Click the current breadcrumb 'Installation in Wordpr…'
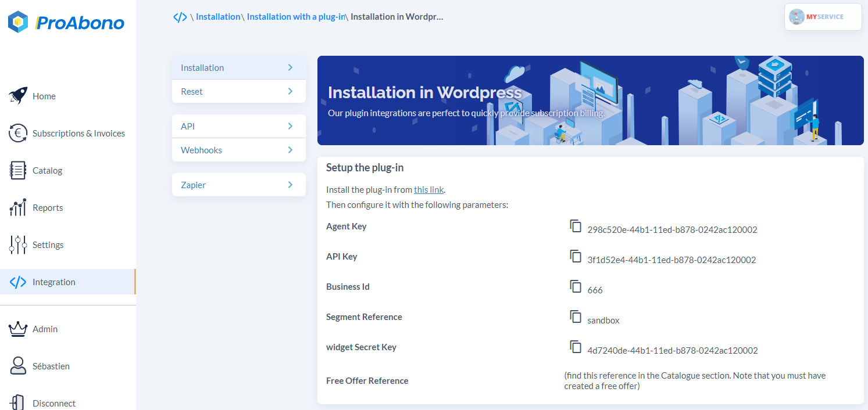The width and height of the screenshot is (868, 410). (397, 17)
